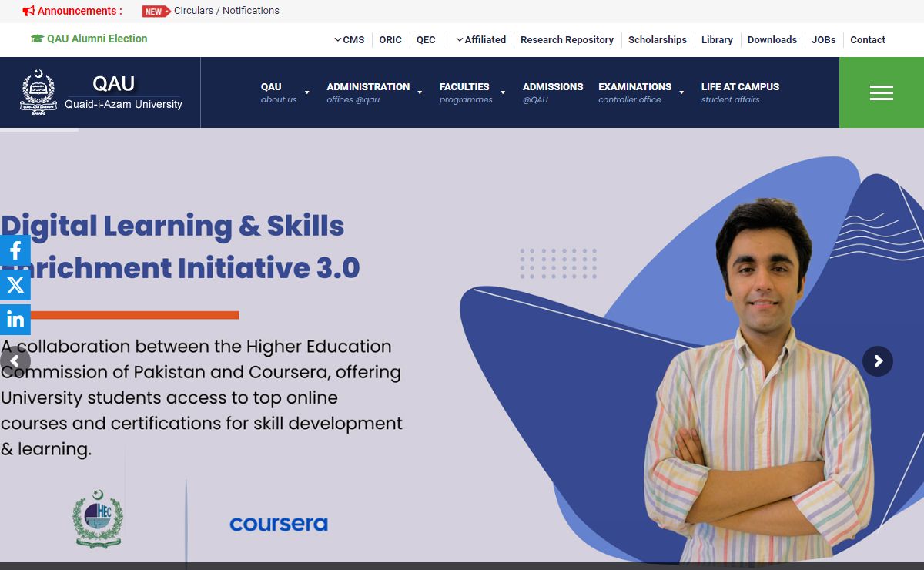Open the Contact link

pos(868,40)
